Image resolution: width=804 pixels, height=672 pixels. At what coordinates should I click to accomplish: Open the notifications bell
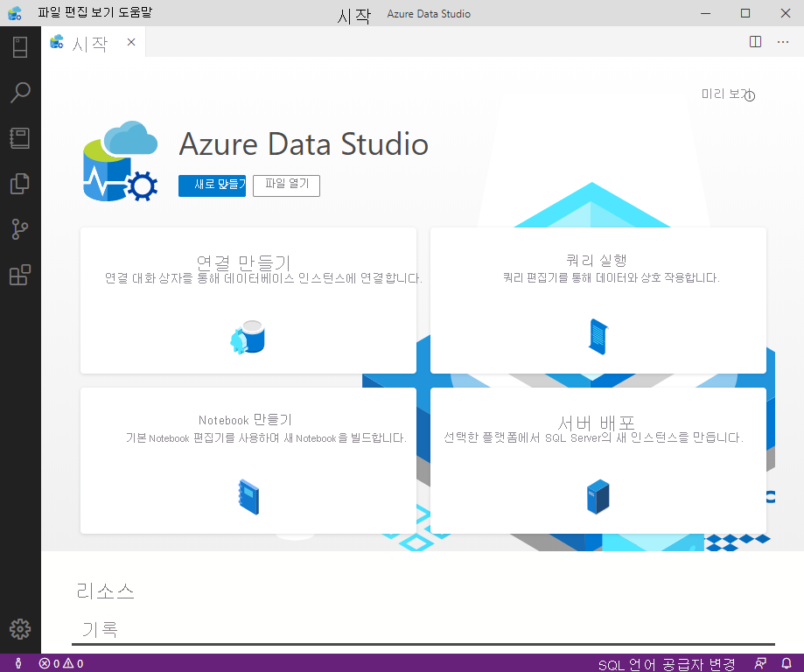787,663
